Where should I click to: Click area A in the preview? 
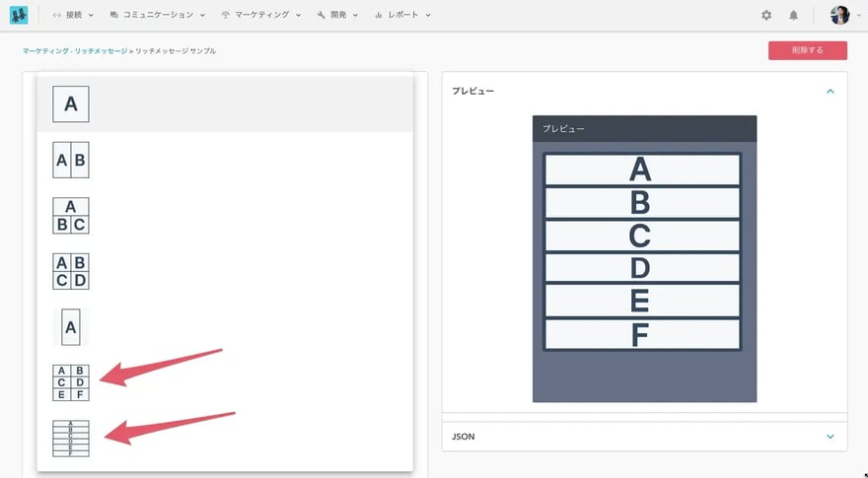pos(641,170)
